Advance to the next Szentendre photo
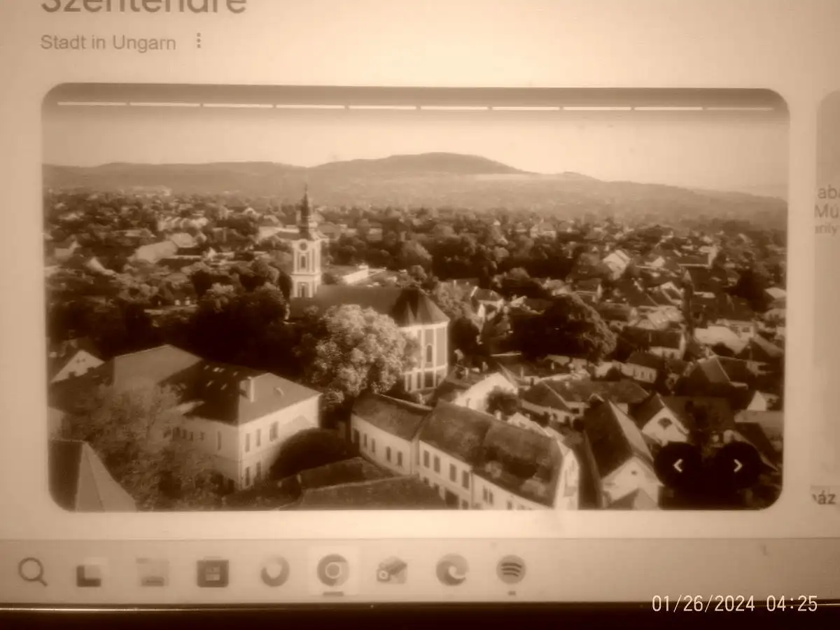This screenshot has height=630, width=840. coord(738,465)
